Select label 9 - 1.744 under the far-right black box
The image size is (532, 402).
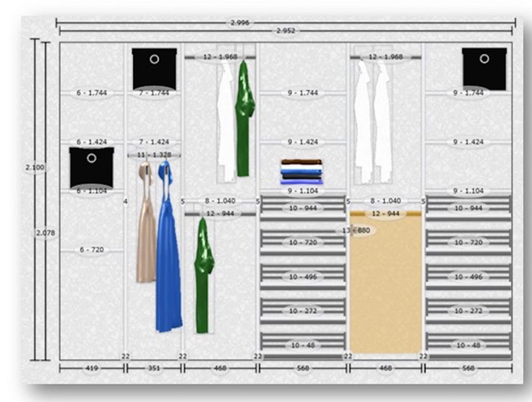point(469,93)
